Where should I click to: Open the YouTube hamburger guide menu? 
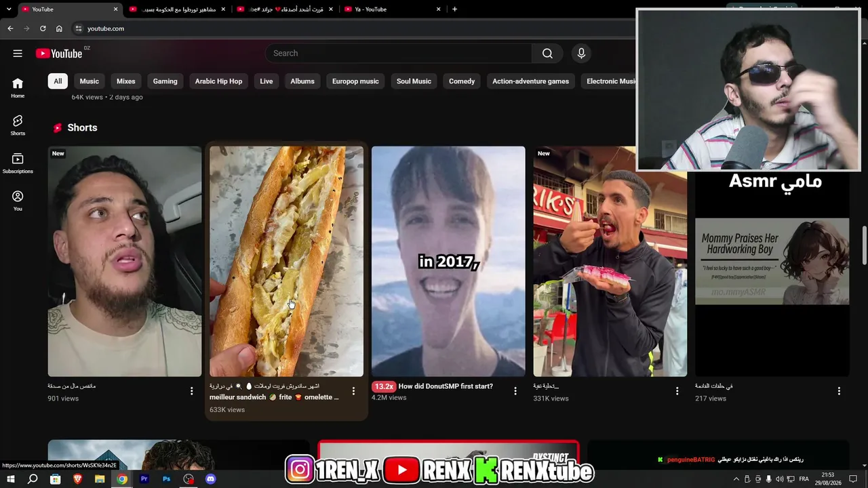coord(18,54)
